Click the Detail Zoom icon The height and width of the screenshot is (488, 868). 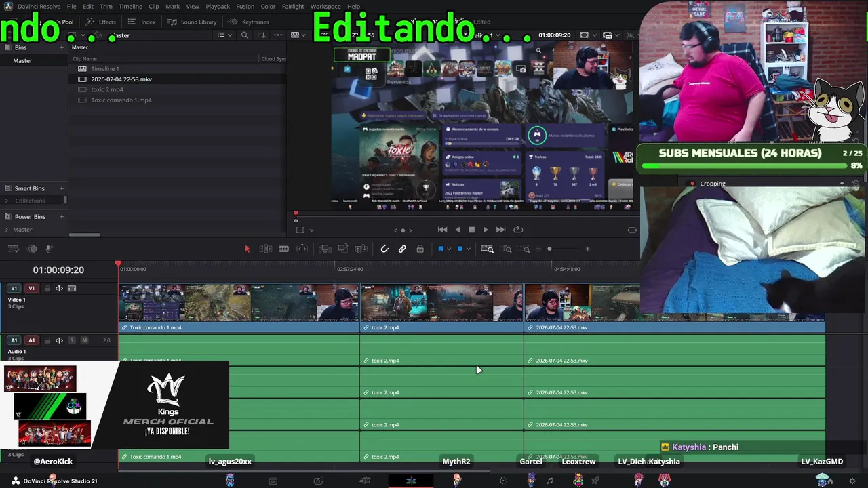coord(507,249)
